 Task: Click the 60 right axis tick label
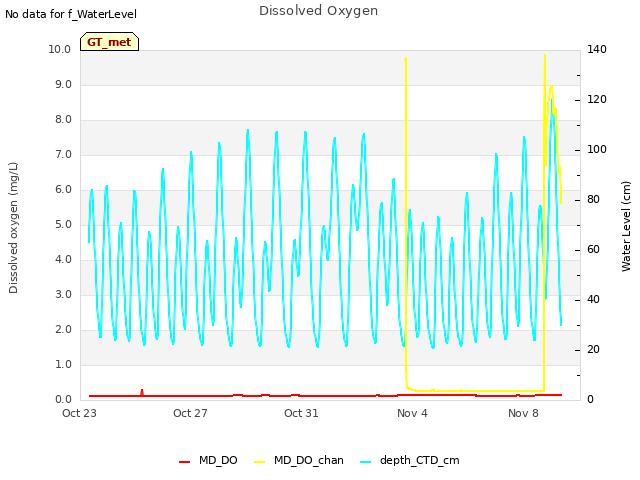pos(593,250)
